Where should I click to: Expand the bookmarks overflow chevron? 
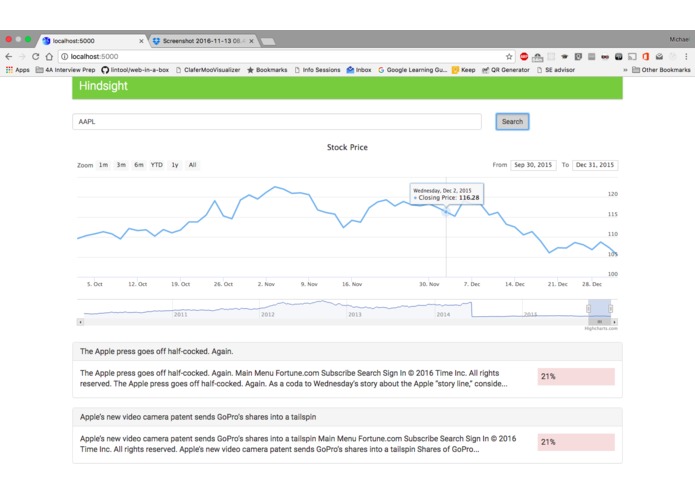pyautogui.click(x=625, y=70)
